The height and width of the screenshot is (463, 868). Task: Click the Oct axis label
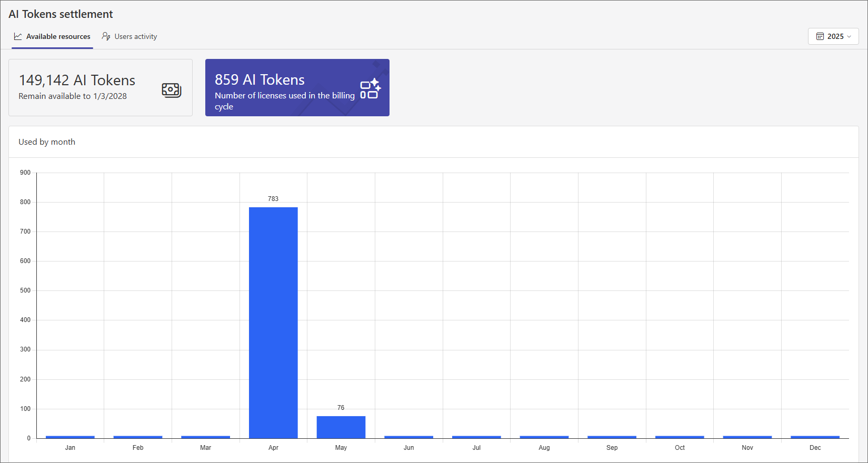tap(680, 448)
